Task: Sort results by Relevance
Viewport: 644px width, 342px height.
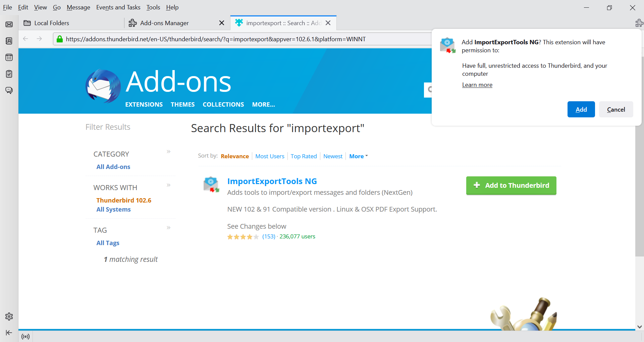Action: (x=235, y=156)
